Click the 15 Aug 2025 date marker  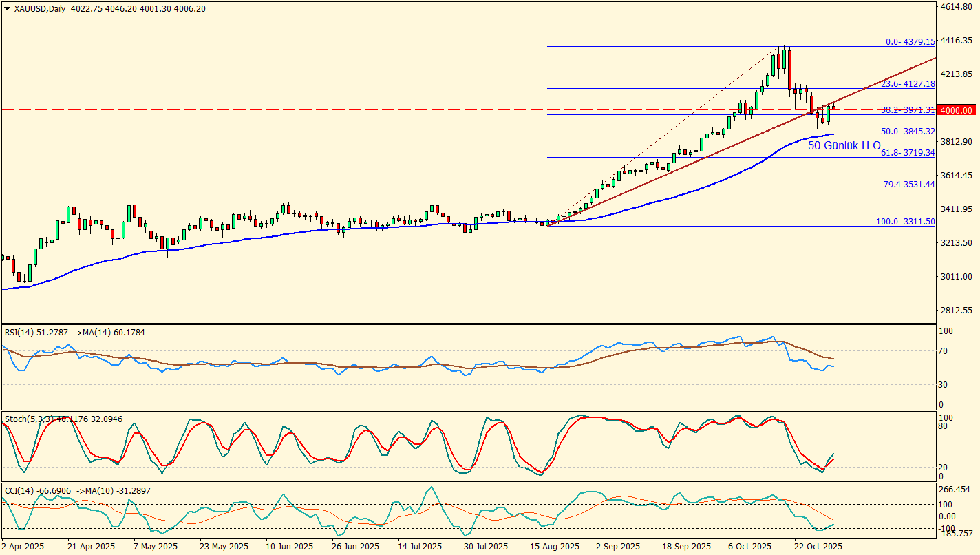[555, 547]
